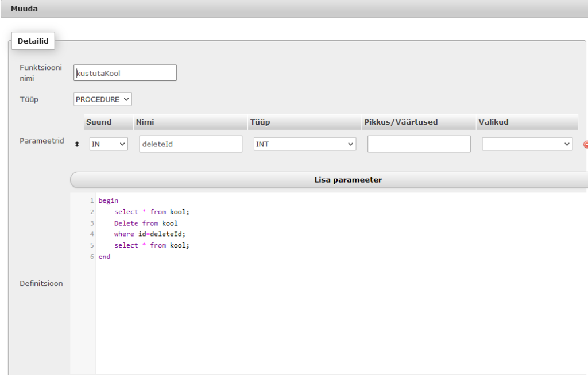Open the empty Valikud dropdown
This screenshot has width=588, height=375.
[527, 144]
